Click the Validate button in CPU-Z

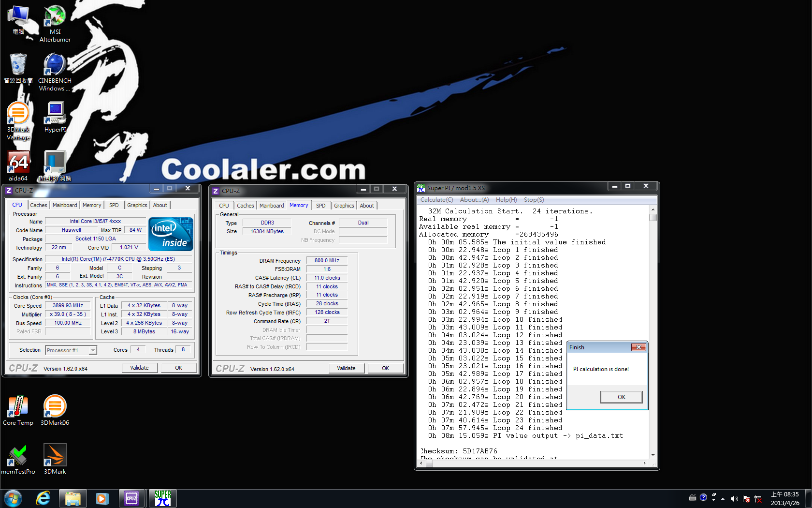[140, 367]
